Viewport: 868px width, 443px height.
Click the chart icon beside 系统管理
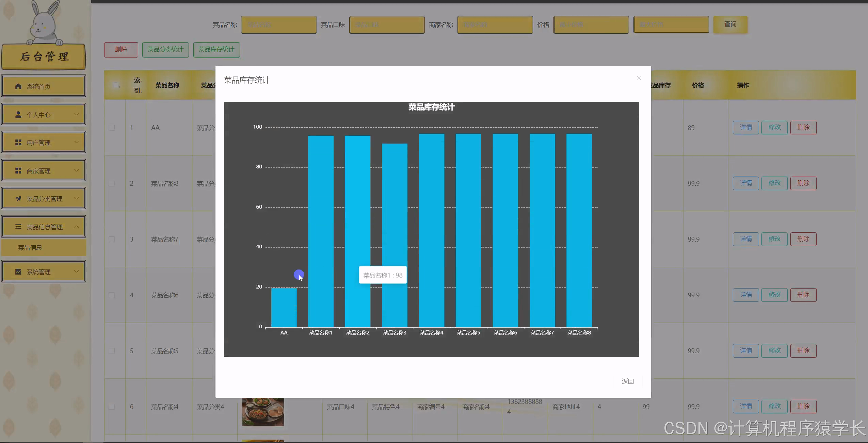point(18,272)
